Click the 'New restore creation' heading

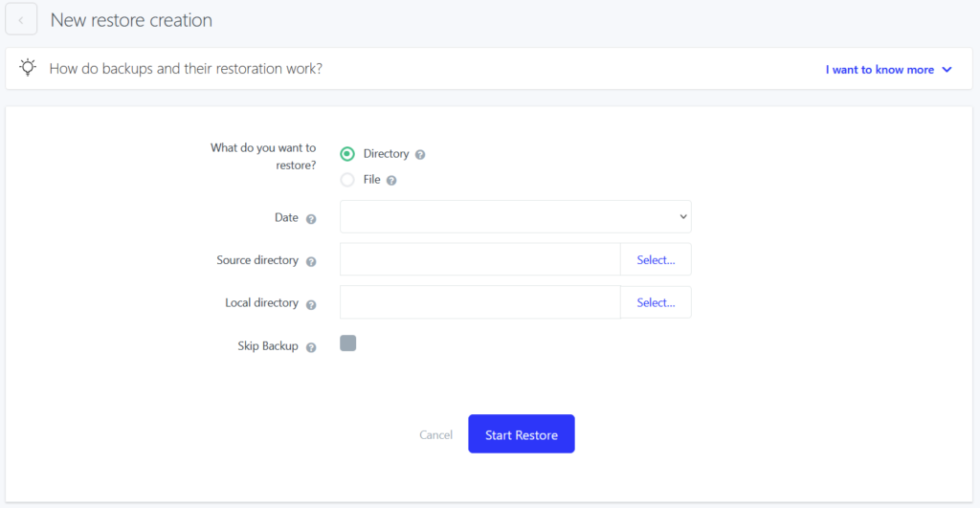pyautogui.click(x=131, y=20)
